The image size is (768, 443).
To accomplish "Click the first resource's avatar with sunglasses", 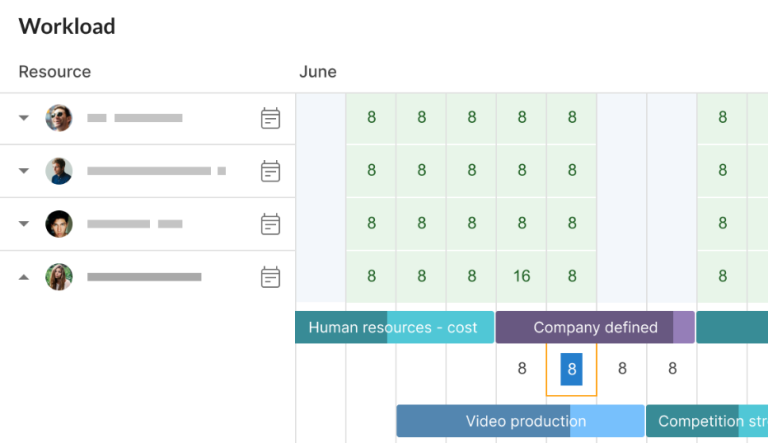I will pos(59,118).
